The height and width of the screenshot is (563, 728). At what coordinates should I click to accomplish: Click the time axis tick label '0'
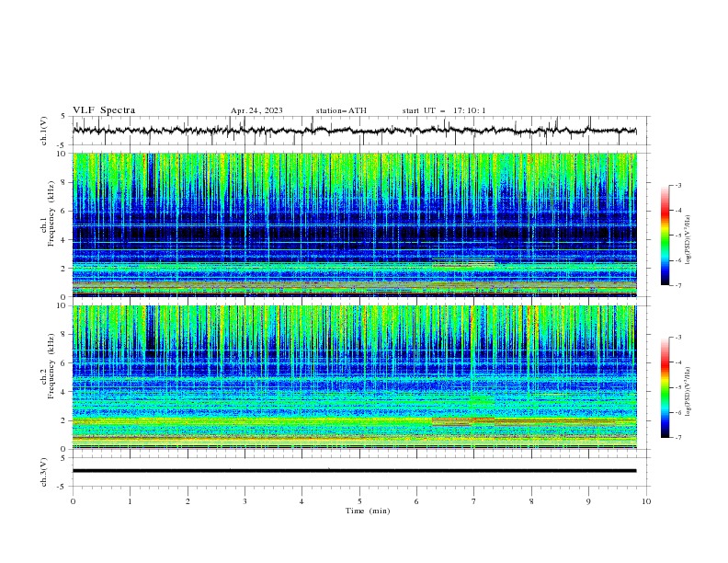pos(73,501)
